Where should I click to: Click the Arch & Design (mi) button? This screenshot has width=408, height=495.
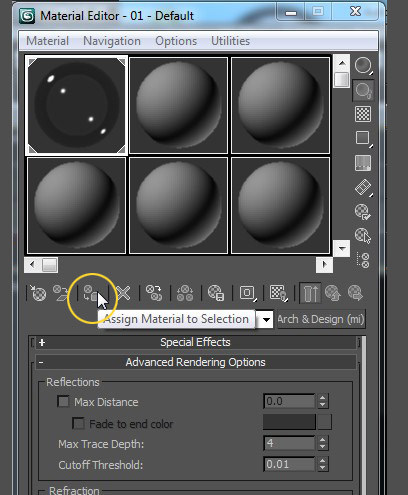pyautogui.click(x=321, y=319)
